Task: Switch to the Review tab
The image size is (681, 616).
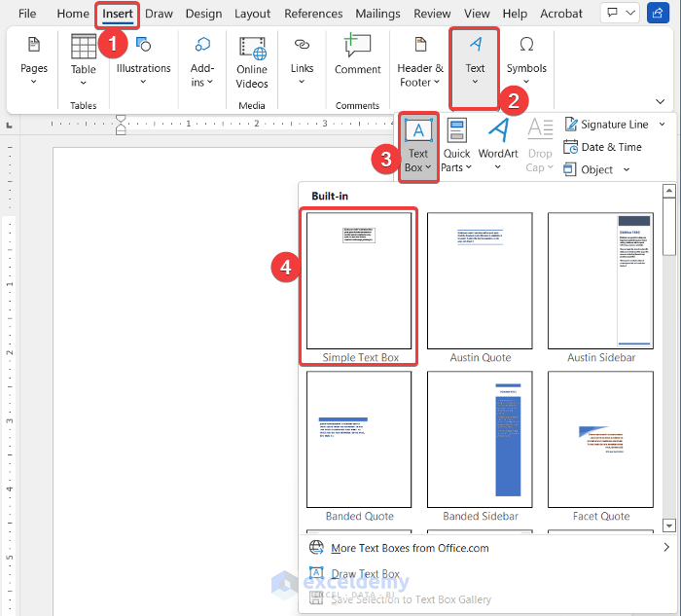Action: [432, 14]
